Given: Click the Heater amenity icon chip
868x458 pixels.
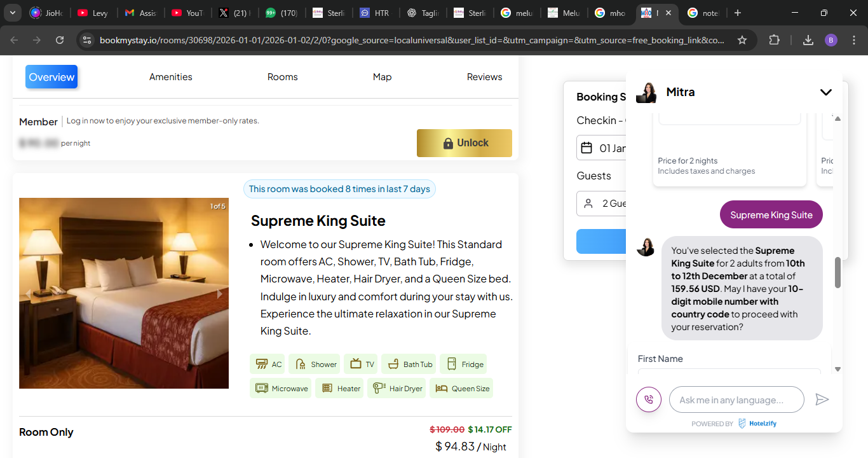Looking at the screenshot, I should pos(339,388).
